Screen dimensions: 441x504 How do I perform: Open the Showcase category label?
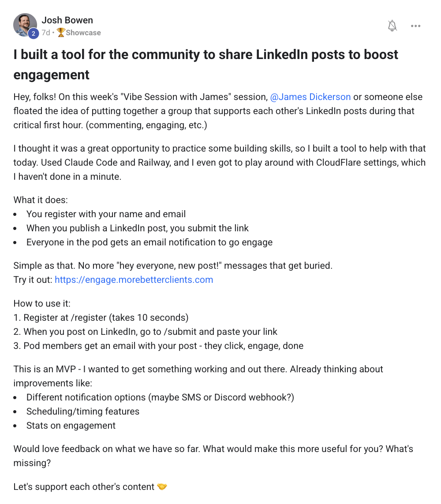coord(83,33)
